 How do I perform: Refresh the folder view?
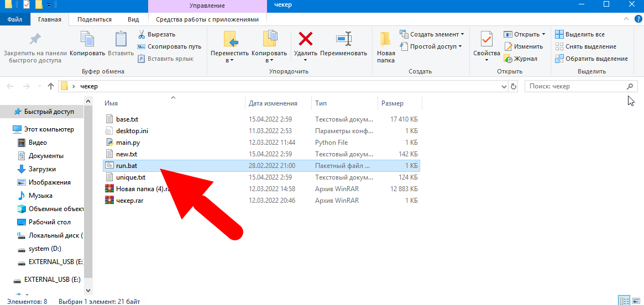click(514, 87)
